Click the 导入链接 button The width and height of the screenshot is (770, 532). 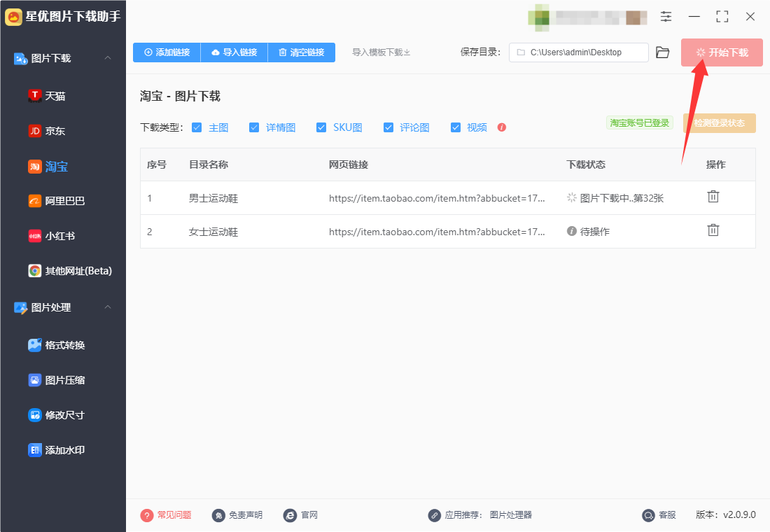point(234,52)
